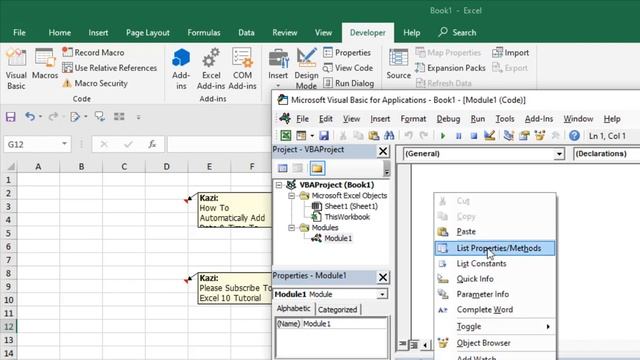Close the Project - VBAProject pane
640x360 pixels.
pos(383,151)
